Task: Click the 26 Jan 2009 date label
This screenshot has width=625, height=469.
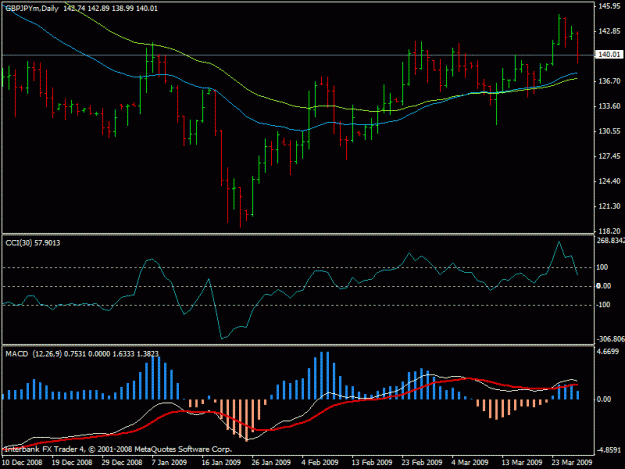Action: point(271,463)
